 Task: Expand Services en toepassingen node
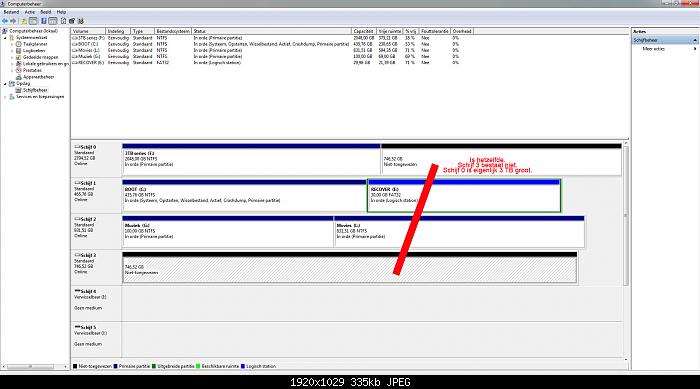click(x=5, y=97)
